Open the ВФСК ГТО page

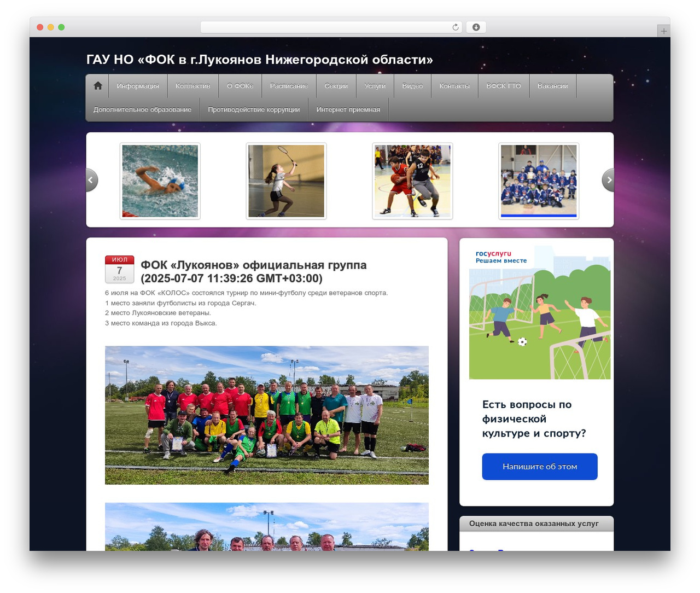coord(504,86)
